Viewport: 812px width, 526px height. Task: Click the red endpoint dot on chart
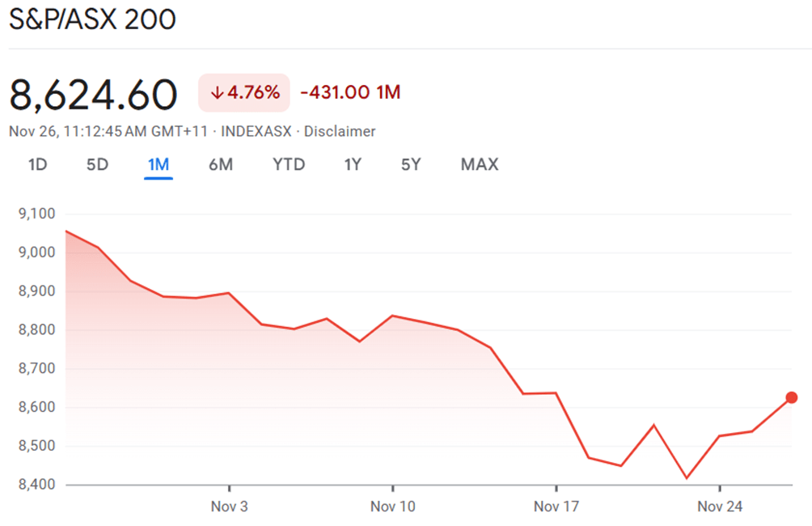792,397
